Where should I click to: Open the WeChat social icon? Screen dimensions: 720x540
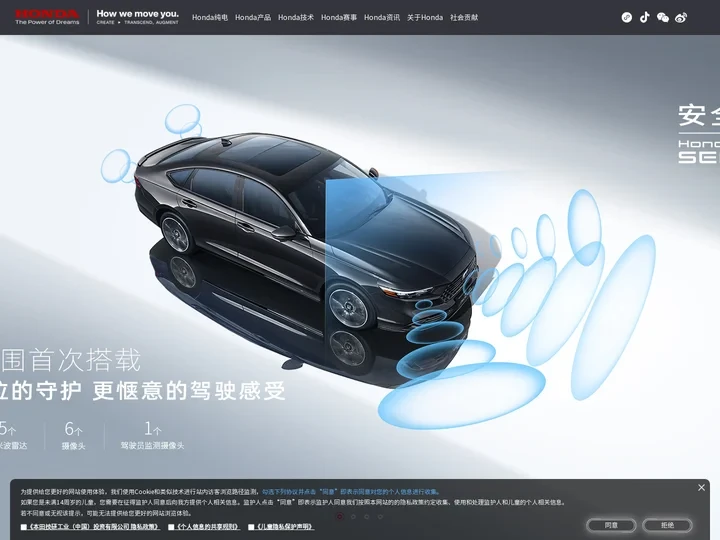[663, 17]
